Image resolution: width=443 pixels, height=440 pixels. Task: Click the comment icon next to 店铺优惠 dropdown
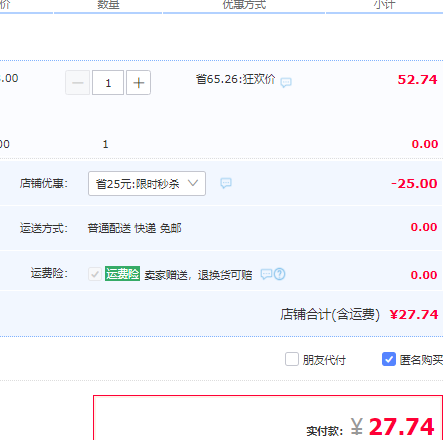[x=226, y=183]
